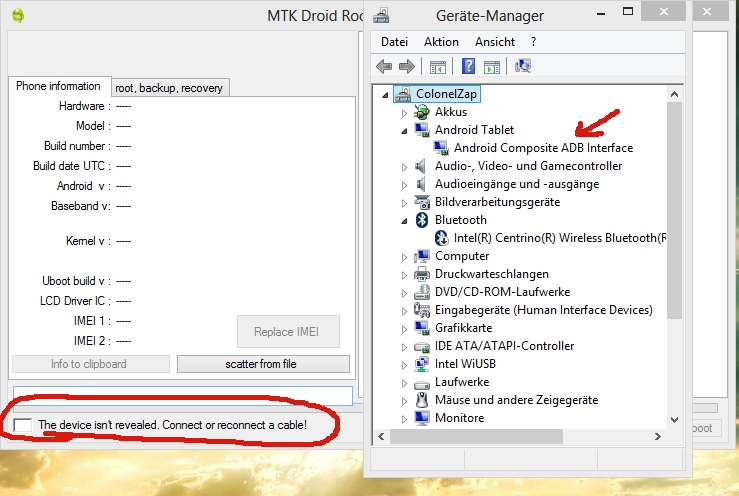Expand the Eingabegeräte node
The image size is (739, 496).
click(x=404, y=311)
